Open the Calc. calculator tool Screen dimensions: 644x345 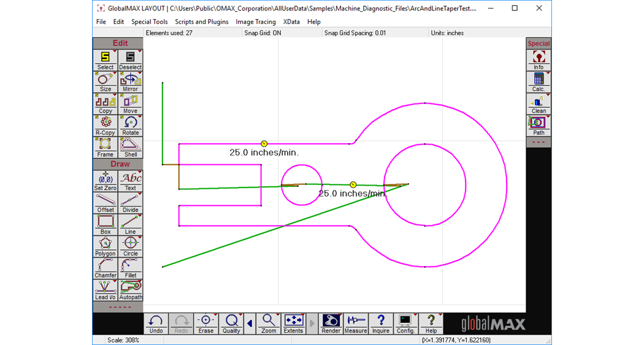(x=539, y=81)
